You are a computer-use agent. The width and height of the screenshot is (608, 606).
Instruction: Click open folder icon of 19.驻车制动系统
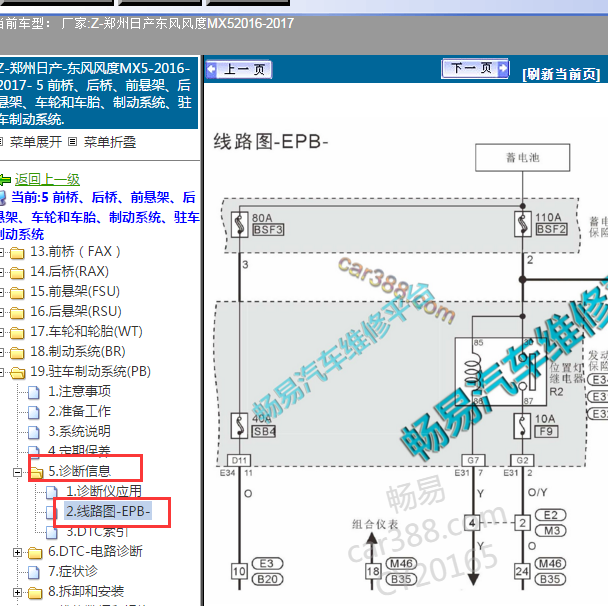point(17,373)
